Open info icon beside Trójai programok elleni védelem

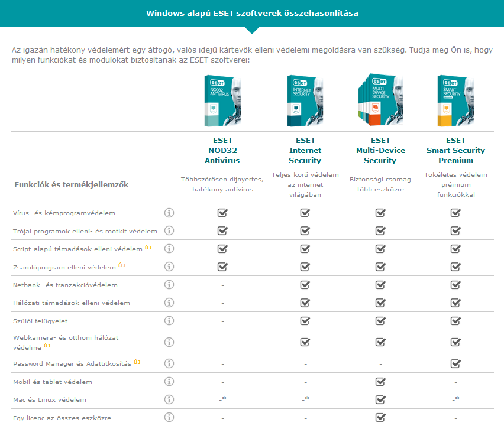click(169, 230)
